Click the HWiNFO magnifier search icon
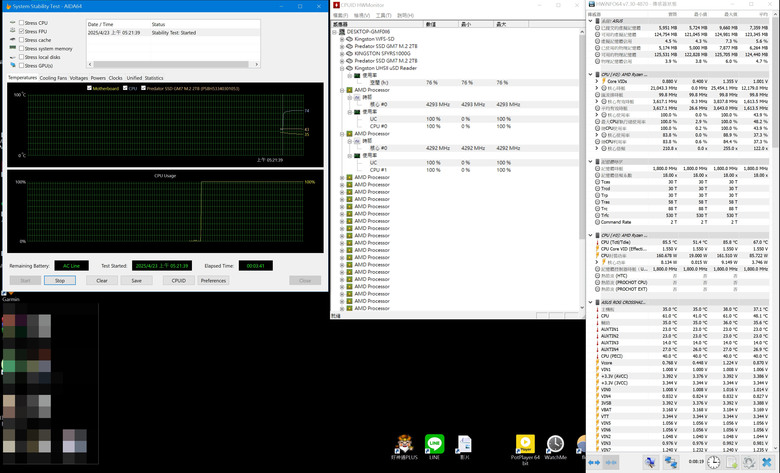This screenshot has width=780, height=473. click(650, 463)
